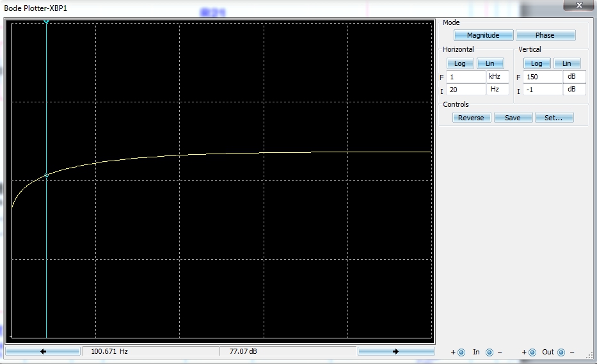Move cursor left with the left arrow button
Screen dimensions: 597x364
point(42,351)
